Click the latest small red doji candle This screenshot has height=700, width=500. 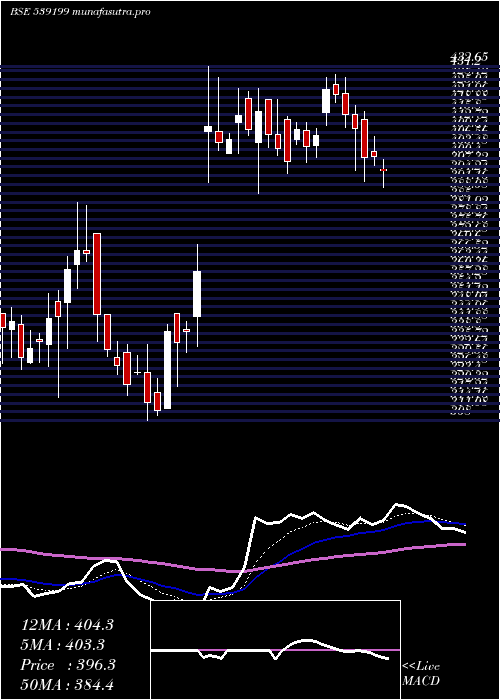coord(383,170)
